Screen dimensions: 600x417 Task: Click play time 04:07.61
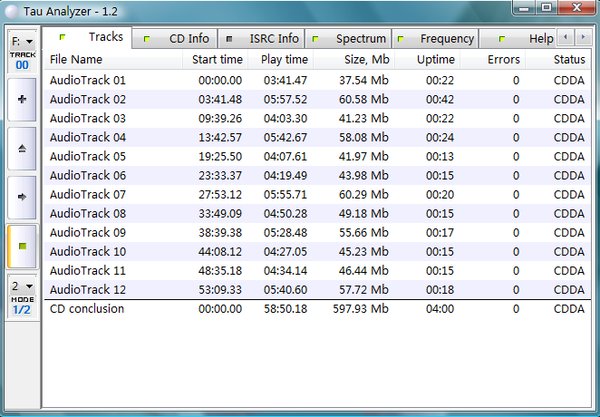click(x=285, y=156)
